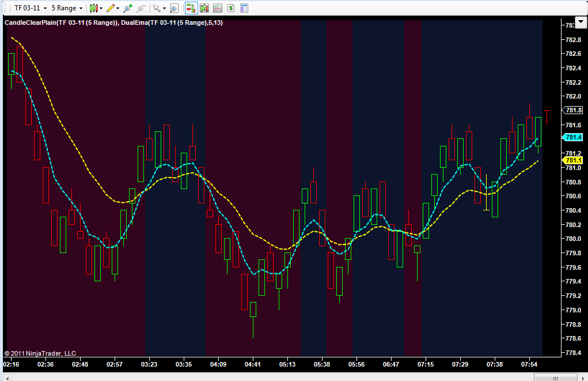Expand the cursor type dropdown arrow
588x381 pixels.
164,8
